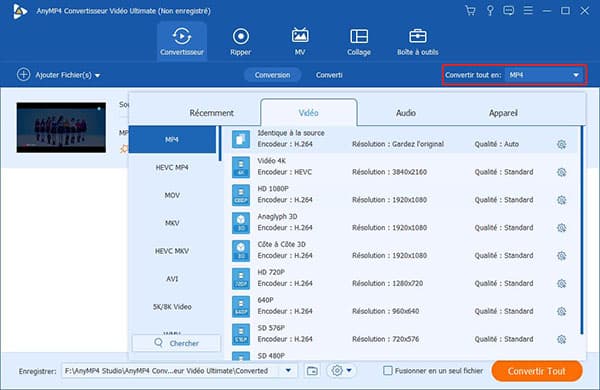Choose MKV in the format list
Image resolution: width=600 pixels, height=390 pixels.
[x=172, y=223]
